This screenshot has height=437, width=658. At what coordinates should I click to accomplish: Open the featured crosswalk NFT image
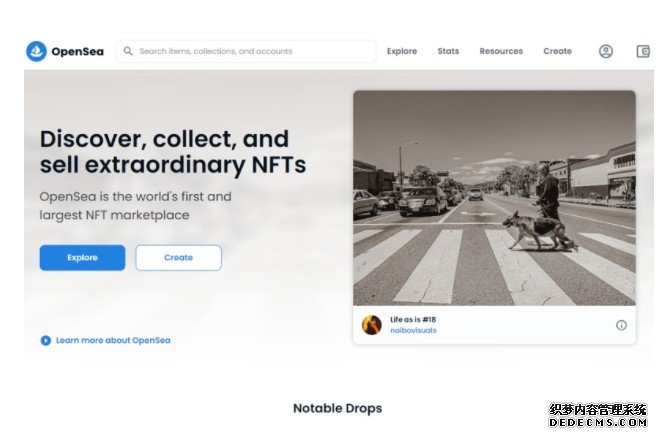494,197
